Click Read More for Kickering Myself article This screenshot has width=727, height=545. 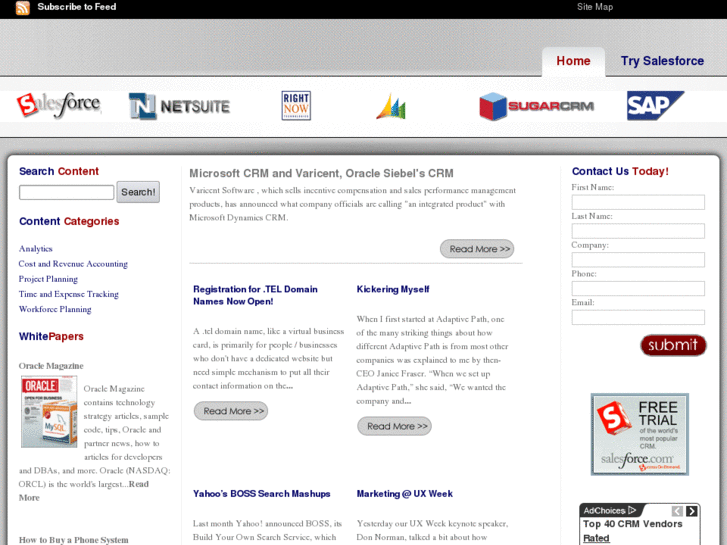tap(395, 426)
